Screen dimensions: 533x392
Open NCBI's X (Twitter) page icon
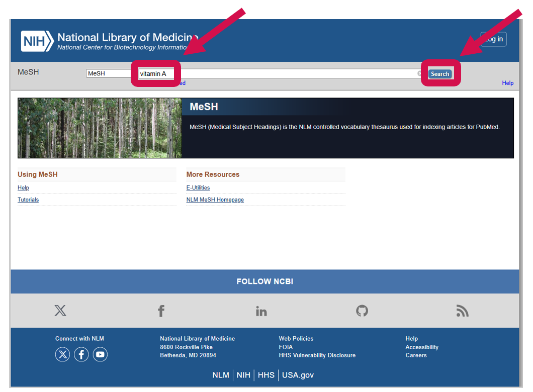point(60,311)
